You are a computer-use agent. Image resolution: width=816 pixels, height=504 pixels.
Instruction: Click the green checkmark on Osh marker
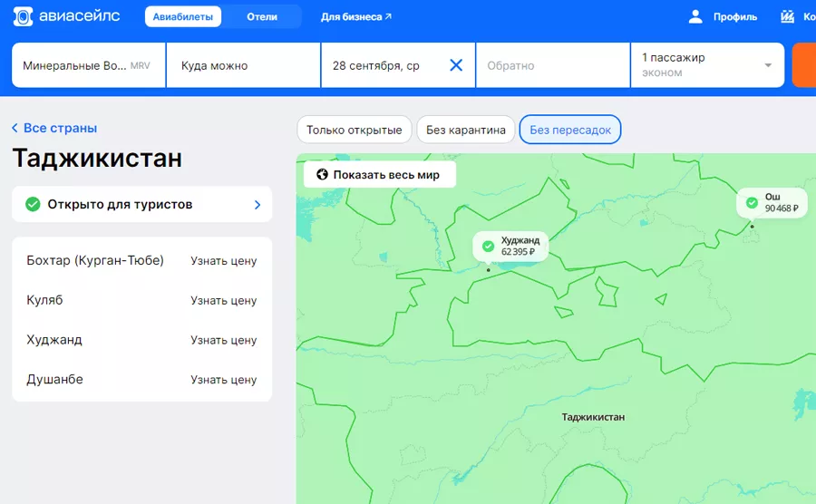click(752, 202)
